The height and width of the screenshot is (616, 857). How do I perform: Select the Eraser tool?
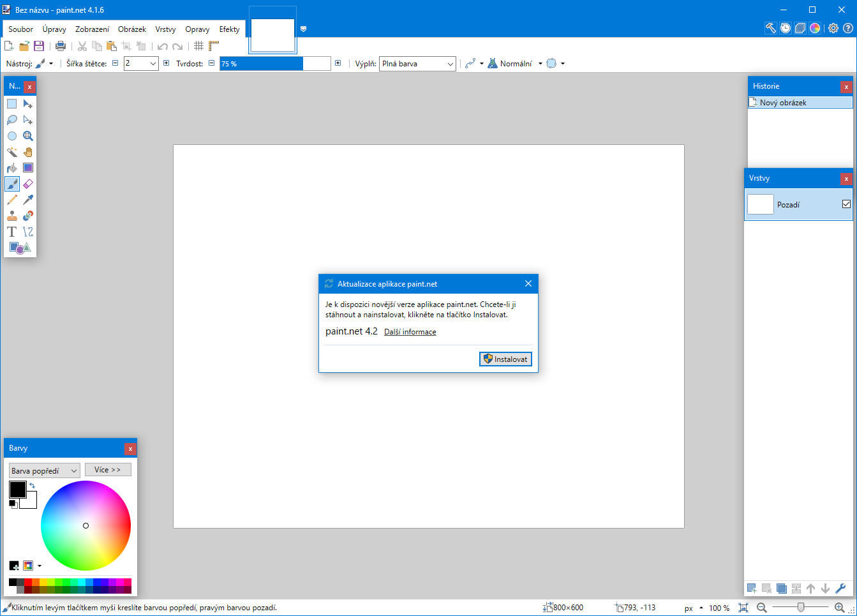coord(28,184)
